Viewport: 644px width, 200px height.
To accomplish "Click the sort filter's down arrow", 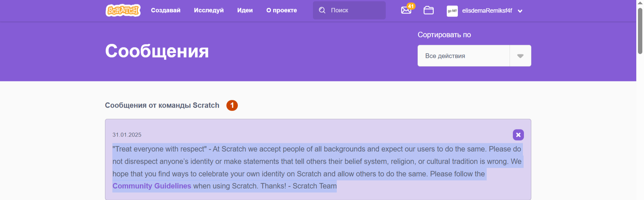I will (x=520, y=56).
